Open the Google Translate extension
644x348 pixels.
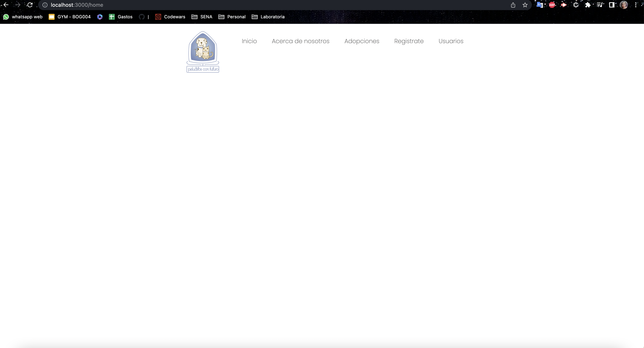[540, 5]
